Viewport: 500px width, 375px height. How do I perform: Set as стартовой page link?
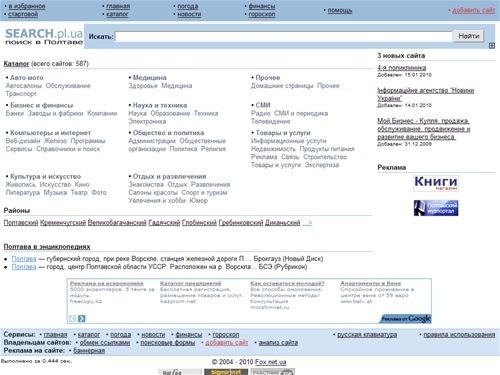click(23, 14)
